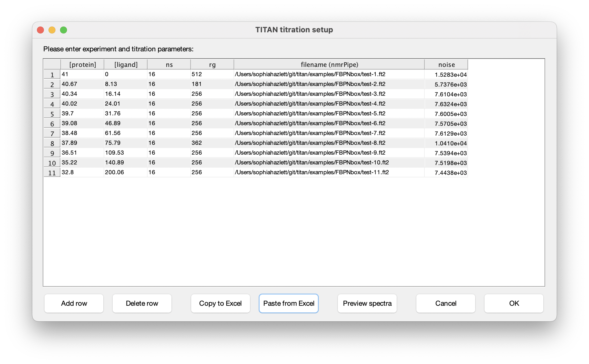Viewport: 589px width, 364px height.
Task: Select noise cell 1.0410e+04
Action: coord(446,143)
